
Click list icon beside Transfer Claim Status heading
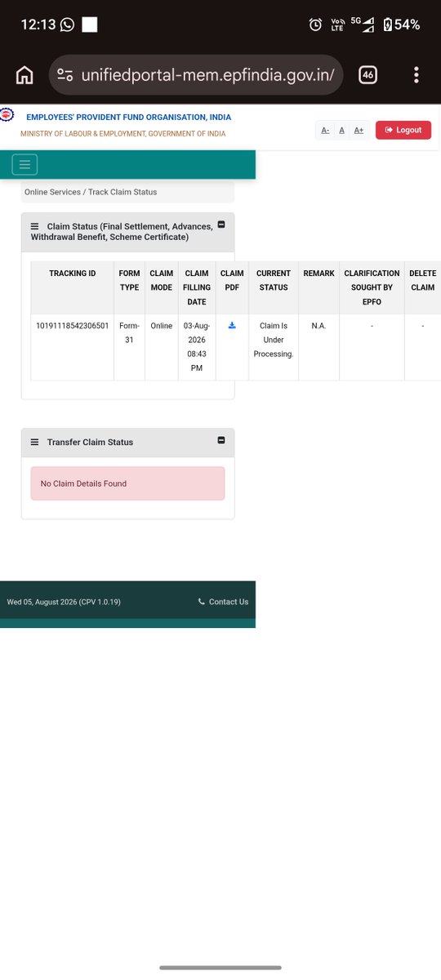pos(35,442)
